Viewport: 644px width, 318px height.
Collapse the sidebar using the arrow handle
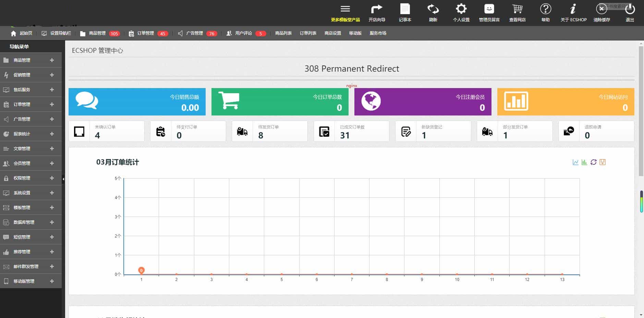pos(63,179)
